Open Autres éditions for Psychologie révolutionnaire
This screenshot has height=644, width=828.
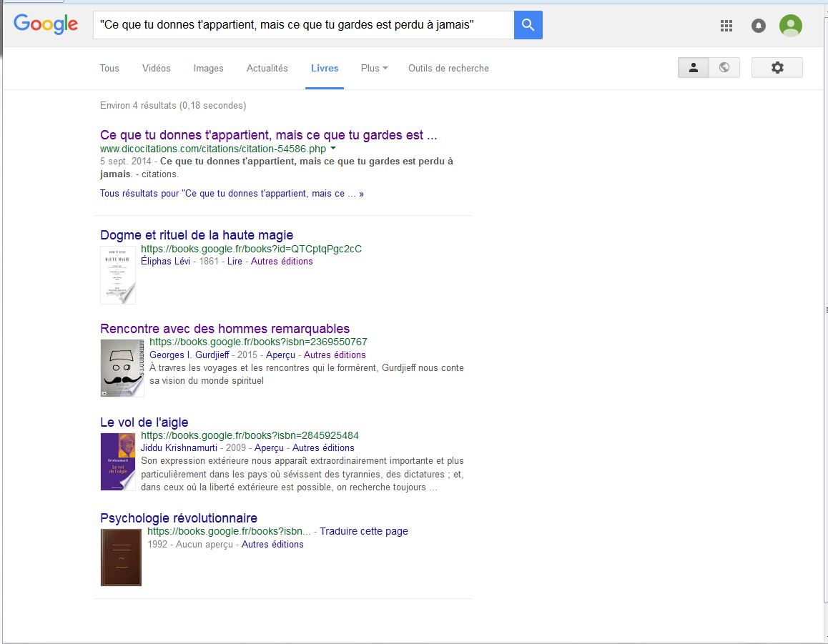[x=272, y=544]
